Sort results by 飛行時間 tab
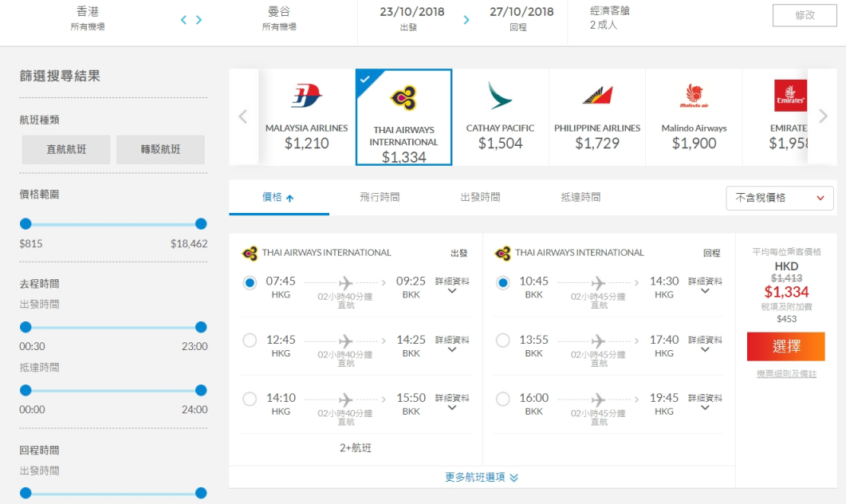 pyautogui.click(x=380, y=198)
